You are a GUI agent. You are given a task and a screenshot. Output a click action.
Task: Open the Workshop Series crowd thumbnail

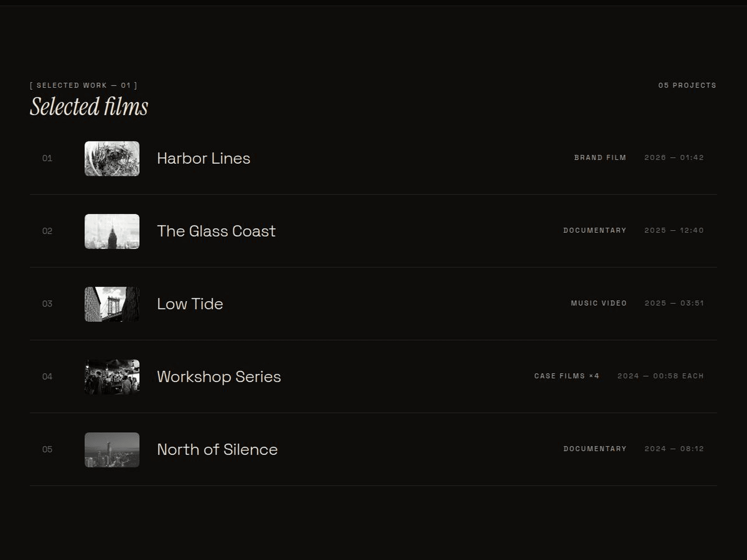click(112, 377)
